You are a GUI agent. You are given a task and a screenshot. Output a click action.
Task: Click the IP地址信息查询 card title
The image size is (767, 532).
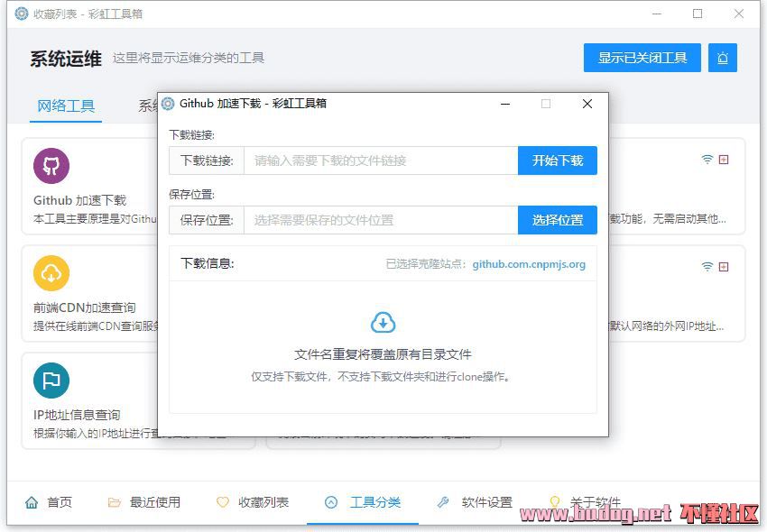click(77, 415)
